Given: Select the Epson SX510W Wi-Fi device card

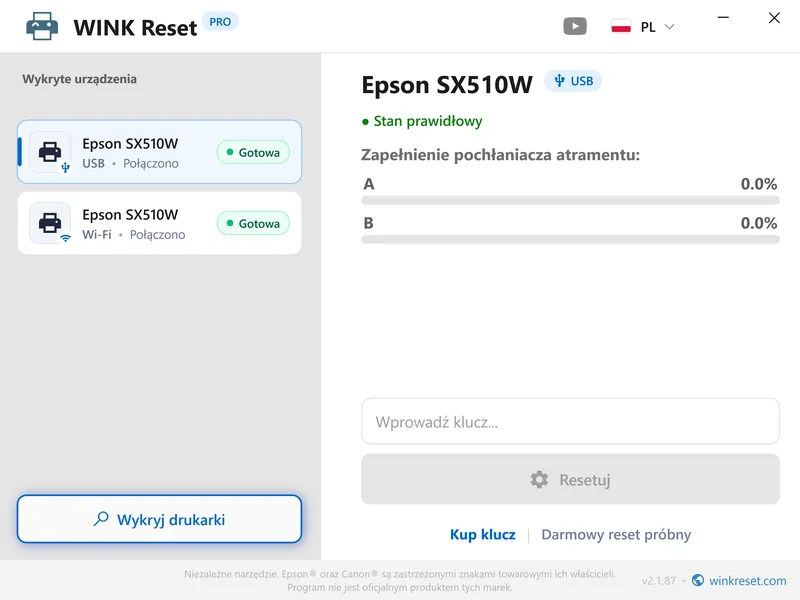Looking at the screenshot, I should pos(160,223).
